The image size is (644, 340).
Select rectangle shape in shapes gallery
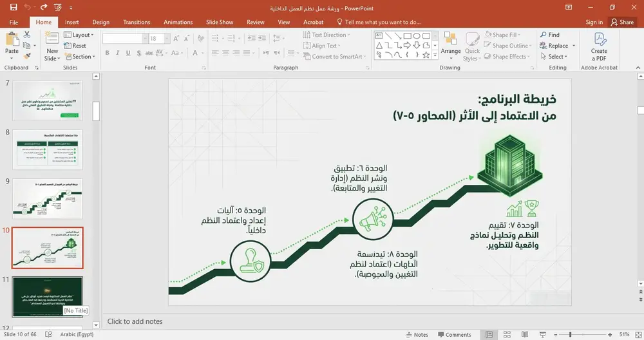407,36
